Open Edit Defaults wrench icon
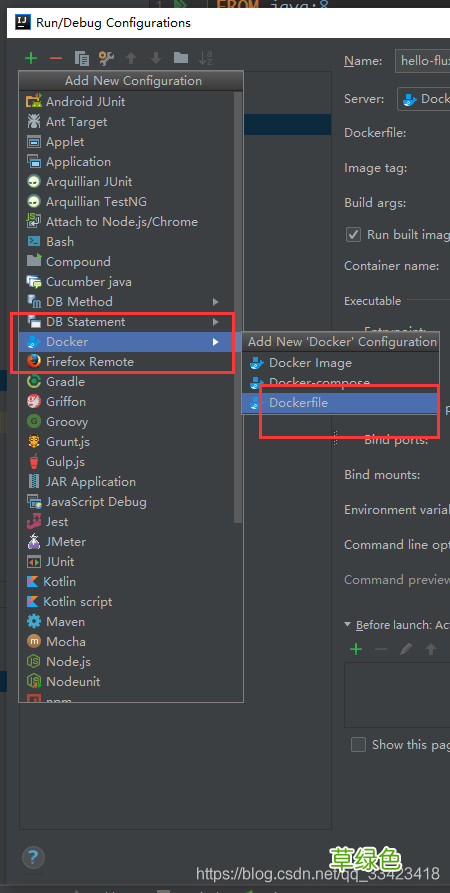Screen dimensions: 450x893 pos(106,58)
